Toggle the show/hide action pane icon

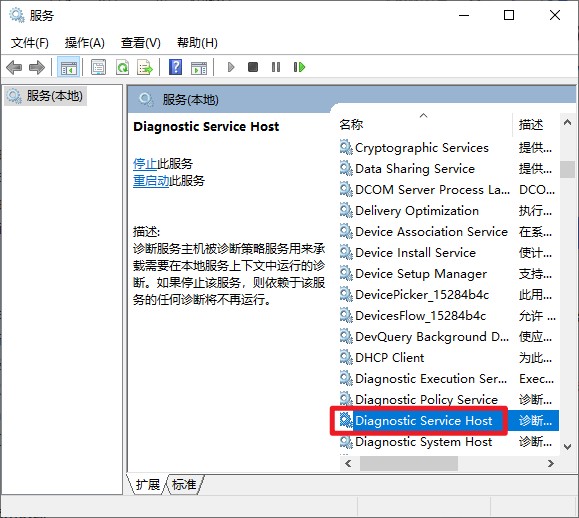pyautogui.click(x=199, y=68)
